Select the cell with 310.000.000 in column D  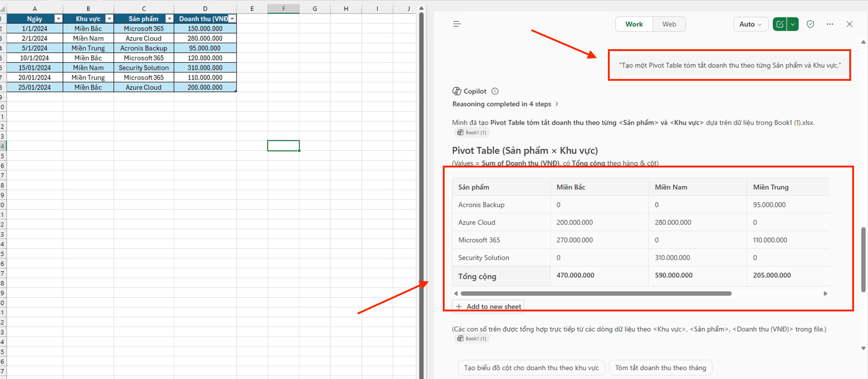pos(205,68)
